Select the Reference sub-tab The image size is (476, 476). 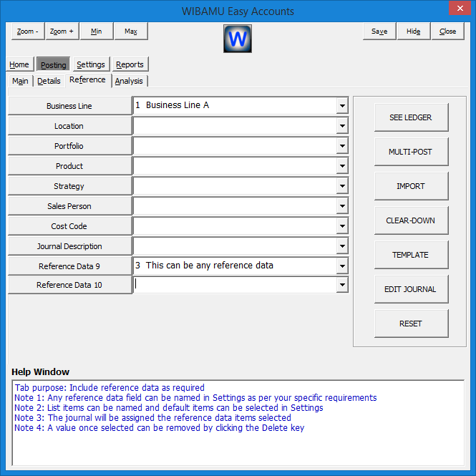[88, 80]
